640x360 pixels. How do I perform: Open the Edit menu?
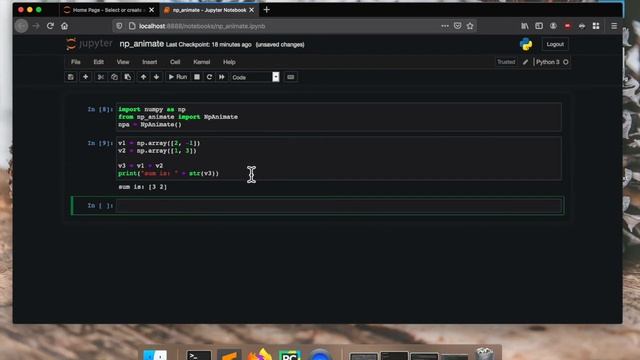pyautogui.click(x=98, y=62)
